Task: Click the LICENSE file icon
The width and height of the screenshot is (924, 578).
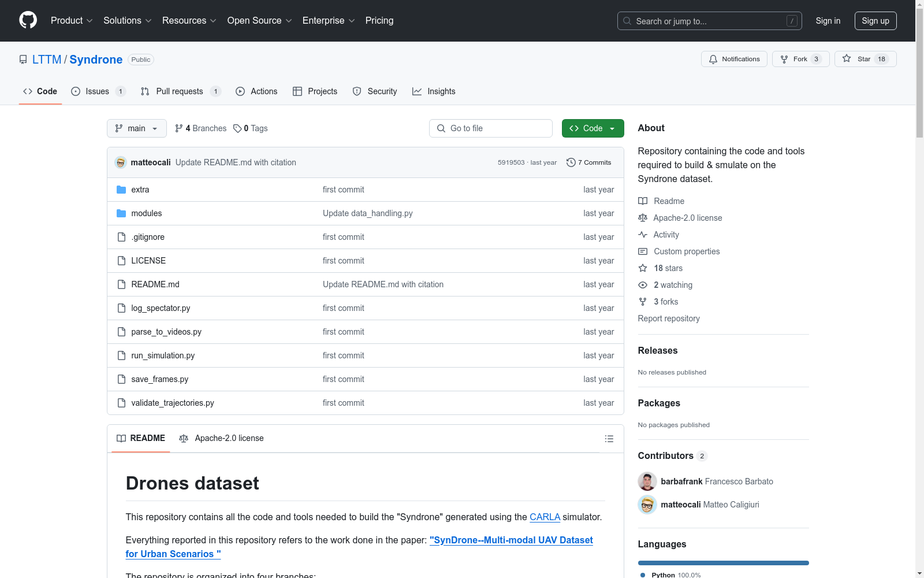Action: click(x=121, y=261)
